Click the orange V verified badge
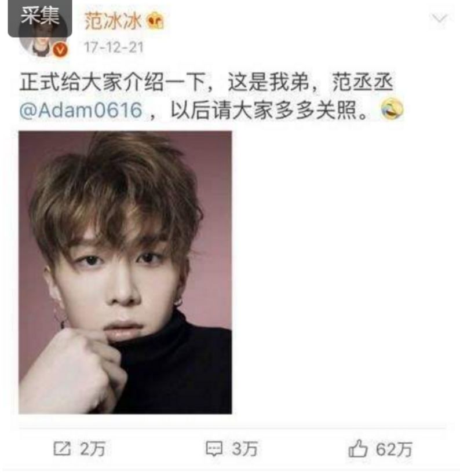The height and width of the screenshot is (476, 460). pyautogui.click(x=60, y=49)
